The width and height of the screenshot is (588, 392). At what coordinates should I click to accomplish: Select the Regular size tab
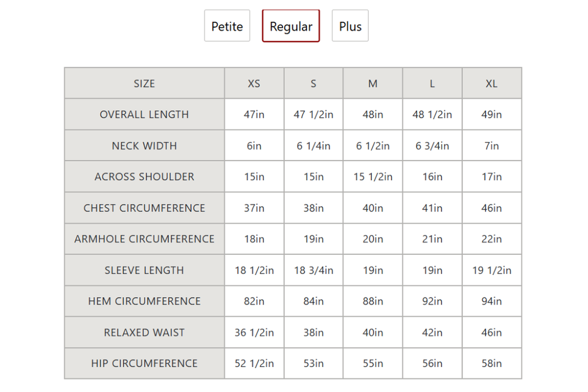coord(291,26)
